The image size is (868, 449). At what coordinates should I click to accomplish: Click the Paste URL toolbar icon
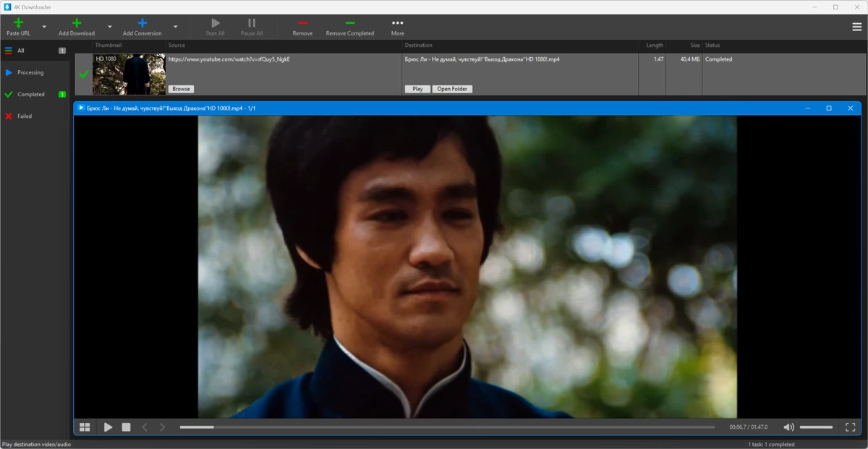pyautogui.click(x=19, y=23)
